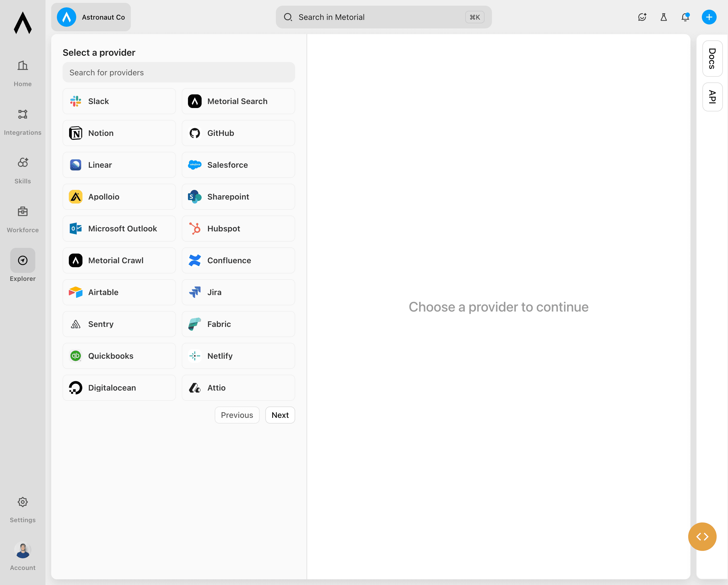Choose the Metorial Crawl provider
728x585 pixels.
click(119, 260)
